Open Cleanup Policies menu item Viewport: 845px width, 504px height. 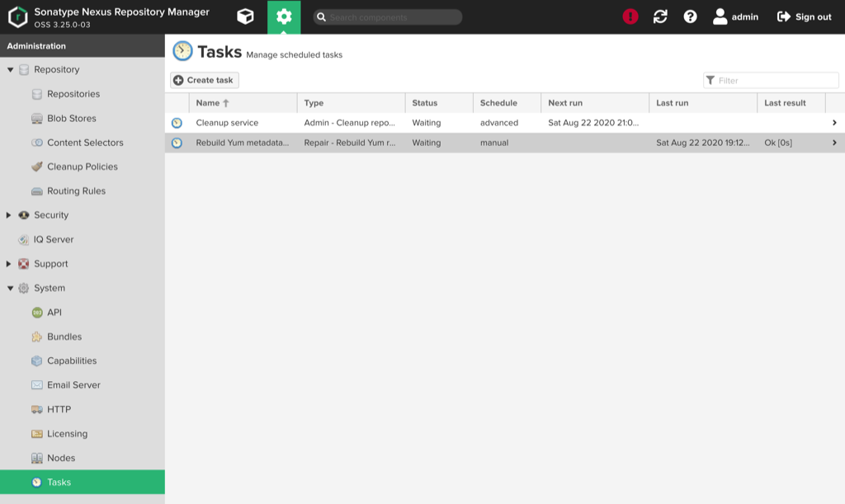83,167
